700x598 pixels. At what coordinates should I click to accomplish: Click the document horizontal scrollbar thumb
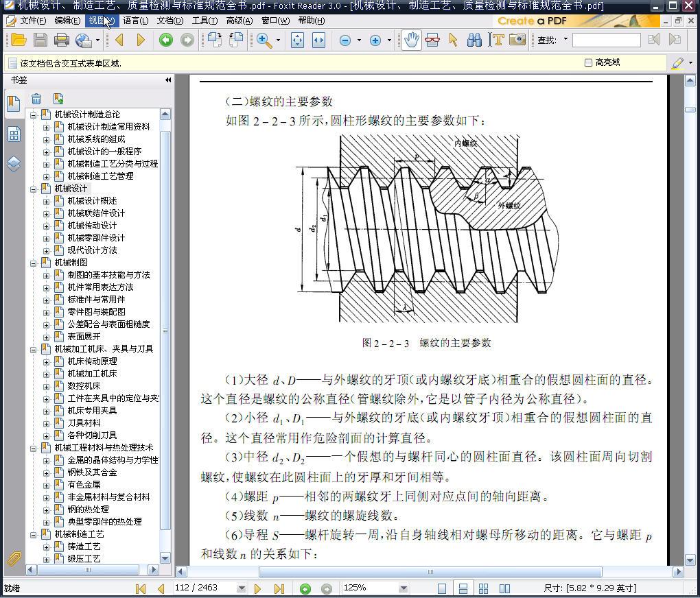point(430,572)
